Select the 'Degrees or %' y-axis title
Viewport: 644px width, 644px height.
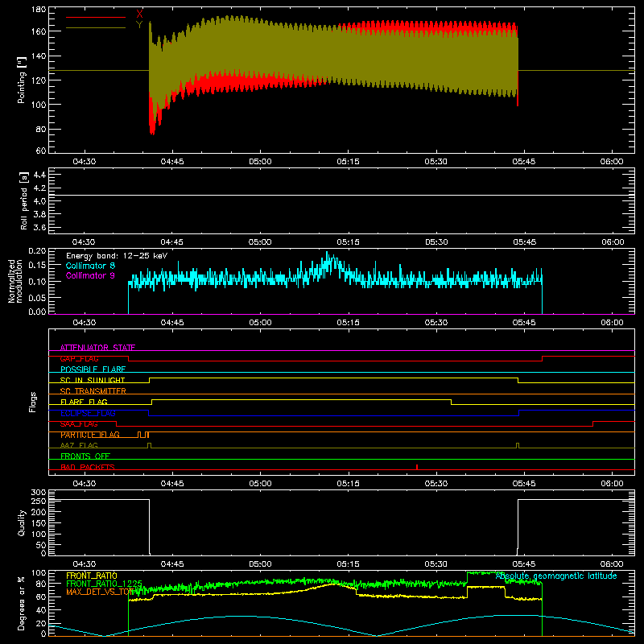[x=22, y=603]
